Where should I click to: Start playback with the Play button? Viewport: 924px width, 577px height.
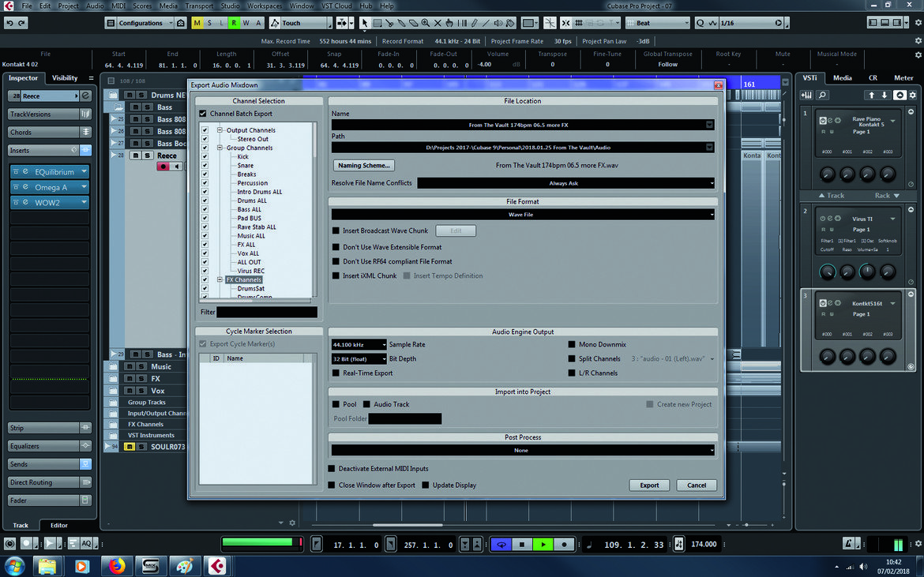point(543,545)
